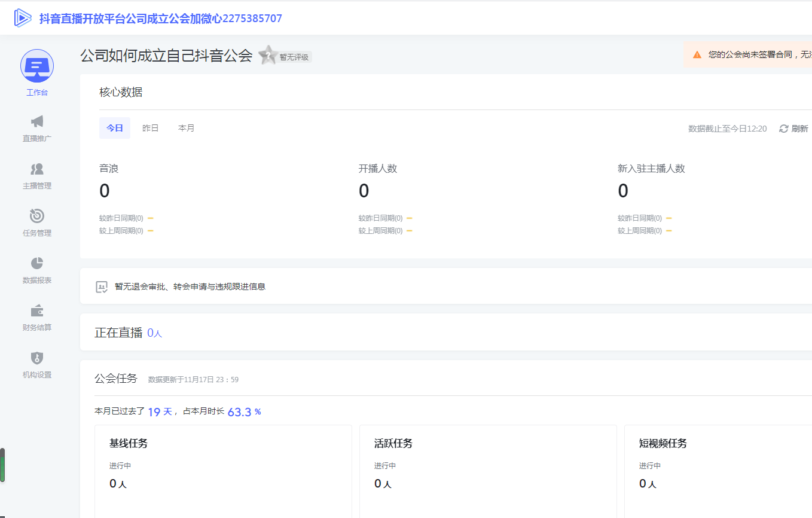Screen dimensions: 812x518
Task: Click 0人 count in 短视频任务 card
Action: [648, 484]
